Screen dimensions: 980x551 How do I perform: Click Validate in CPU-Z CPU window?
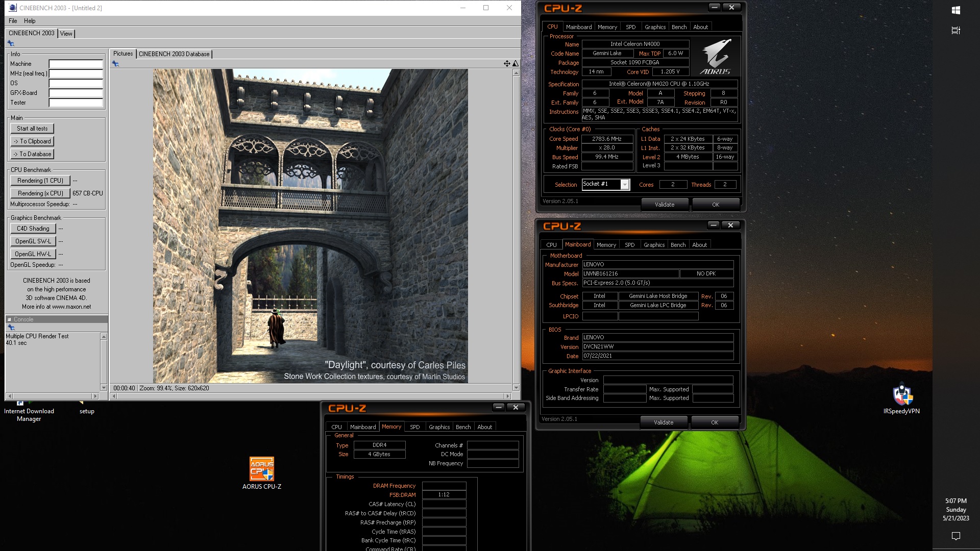[665, 205]
